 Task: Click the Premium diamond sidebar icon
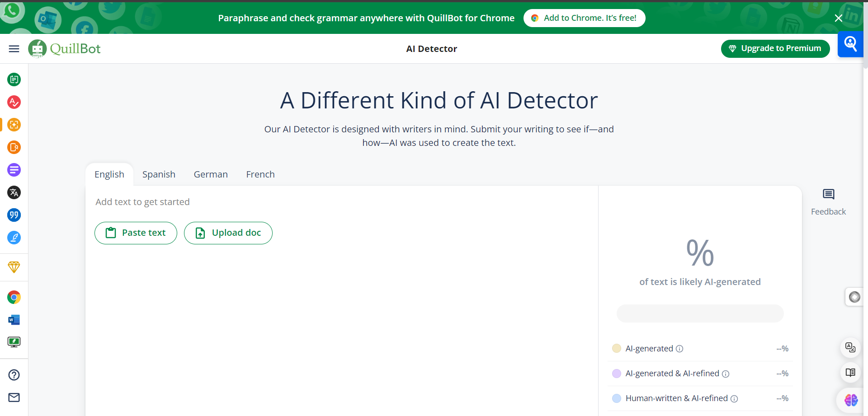14,267
